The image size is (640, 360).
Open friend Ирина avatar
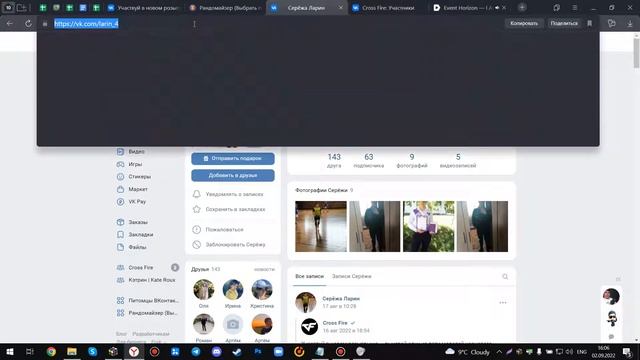(233, 289)
